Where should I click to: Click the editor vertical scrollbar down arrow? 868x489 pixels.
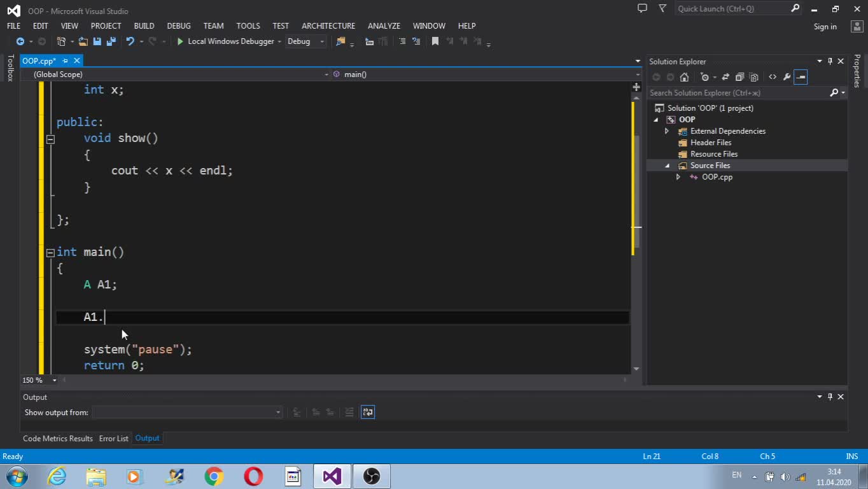[636, 369]
